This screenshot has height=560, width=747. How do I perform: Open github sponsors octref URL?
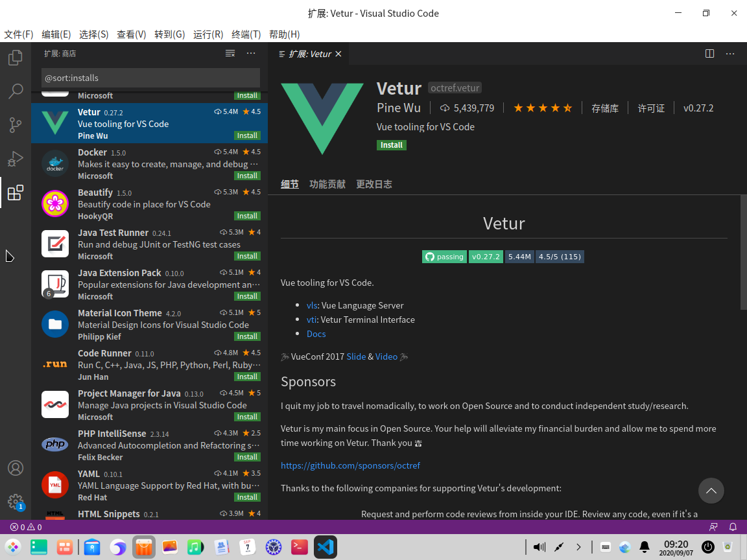350,465
